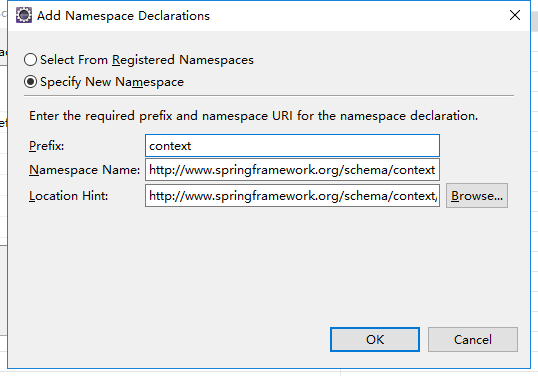Click the Prefix: label
This screenshot has height=376, width=538.
pos(46,146)
